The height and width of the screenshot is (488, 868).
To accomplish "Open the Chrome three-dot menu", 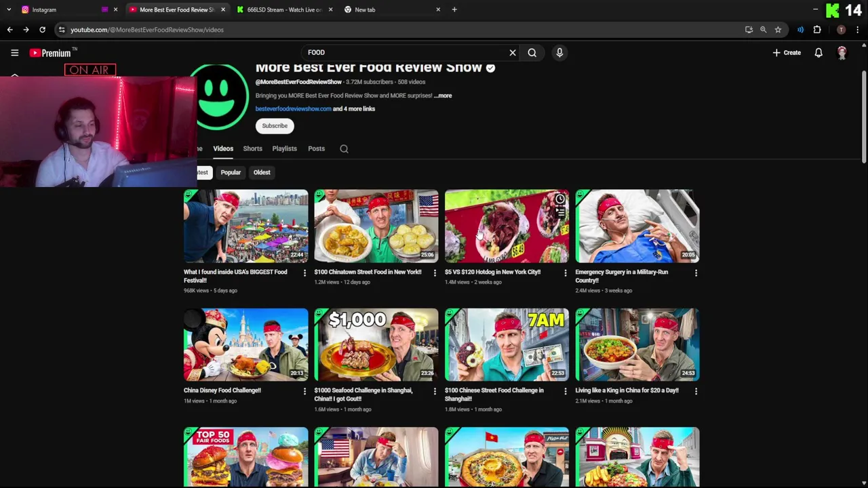I will coord(858,30).
